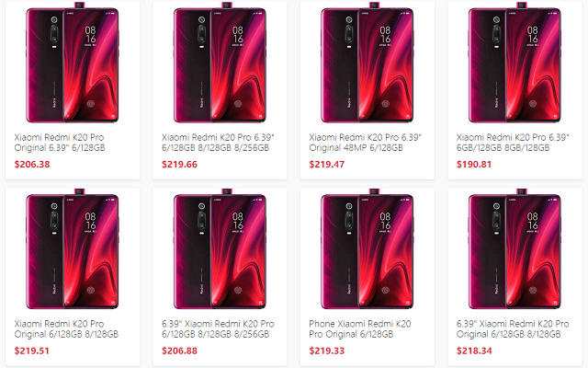Image resolution: width=588 pixels, height=368 pixels.
Task: Open the $219.33 Redmi K20 Pro phone image
Action: 367,249
